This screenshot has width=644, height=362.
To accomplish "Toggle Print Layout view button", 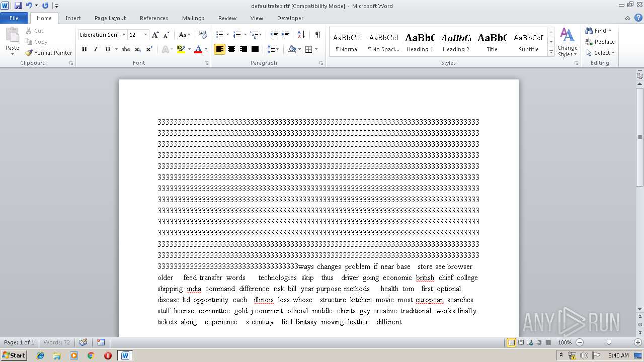I will tap(511, 342).
